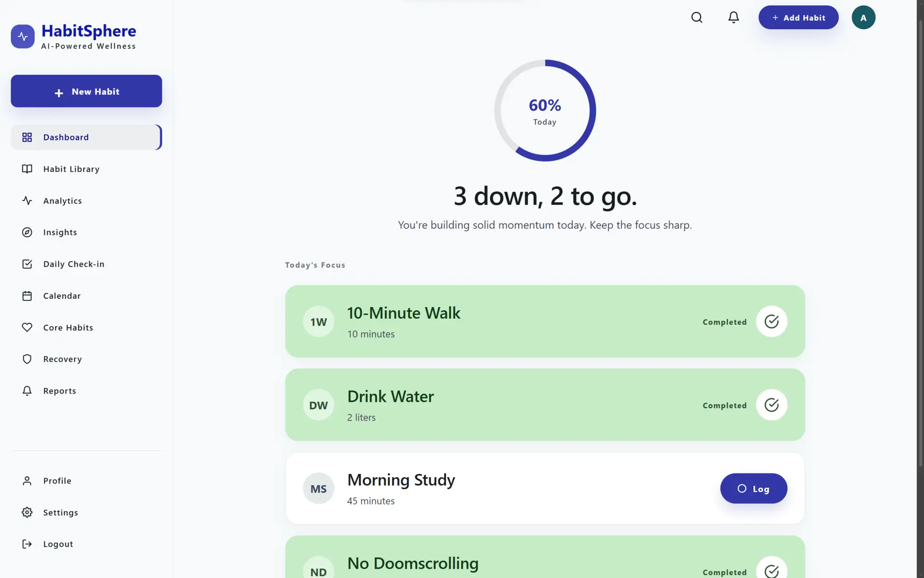Viewport: 924px width, 578px height.
Task: Click the 60% Today progress ring
Action: 545,111
